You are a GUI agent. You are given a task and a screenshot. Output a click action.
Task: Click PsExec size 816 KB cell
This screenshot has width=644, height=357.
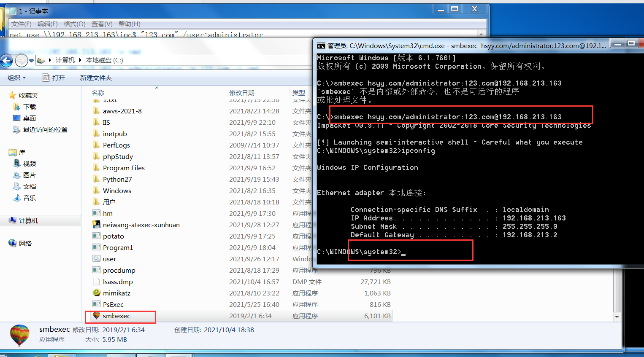click(x=380, y=304)
